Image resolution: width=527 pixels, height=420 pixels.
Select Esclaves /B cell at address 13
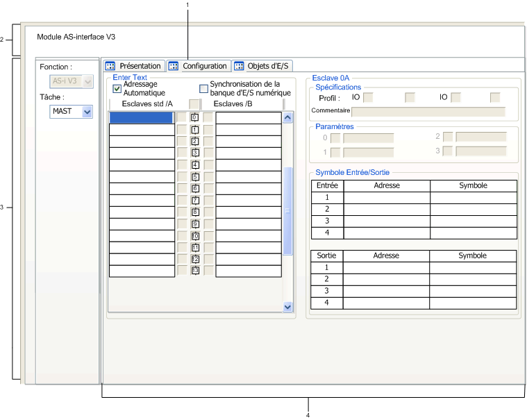click(x=249, y=271)
